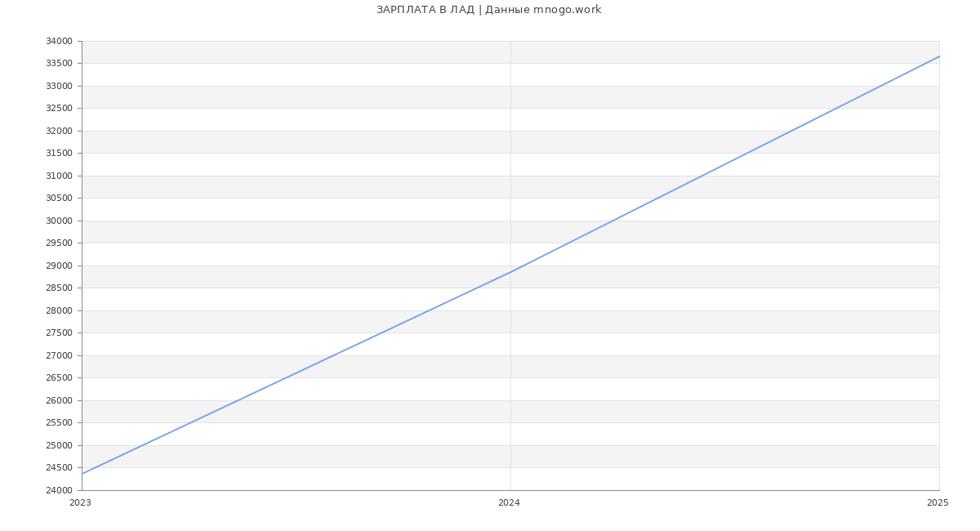Click the 29000 y-axis label
This screenshot has width=980, height=531.
coord(59,265)
